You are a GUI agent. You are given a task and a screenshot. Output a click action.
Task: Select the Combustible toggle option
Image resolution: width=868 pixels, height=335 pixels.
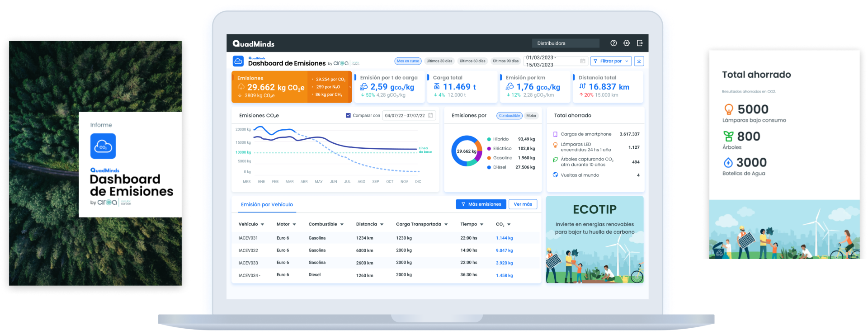click(x=509, y=116)
